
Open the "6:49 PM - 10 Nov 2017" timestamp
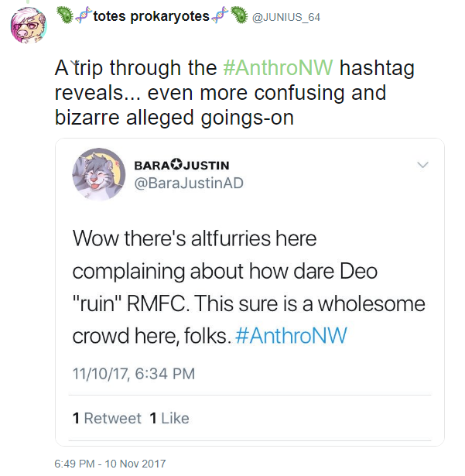pyautogui.click(x=110, y=464)
